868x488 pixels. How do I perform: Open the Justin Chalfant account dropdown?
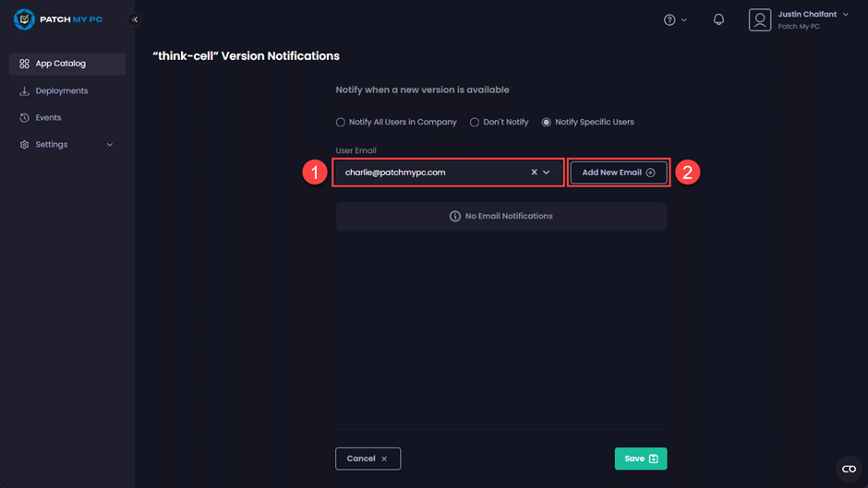(x=845, y=15)
